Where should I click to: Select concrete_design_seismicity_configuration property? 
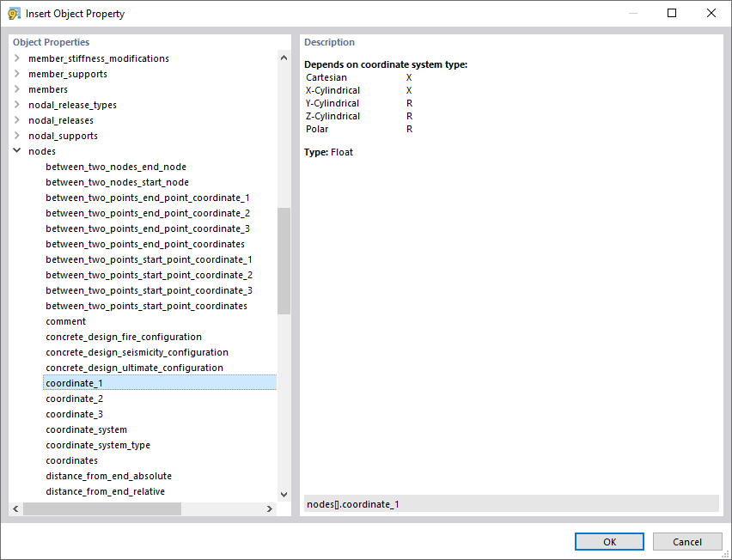(x=137, y=351)
